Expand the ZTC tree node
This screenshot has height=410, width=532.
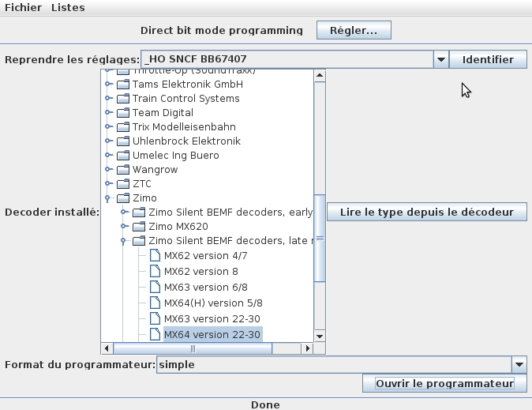coord(108,183)
